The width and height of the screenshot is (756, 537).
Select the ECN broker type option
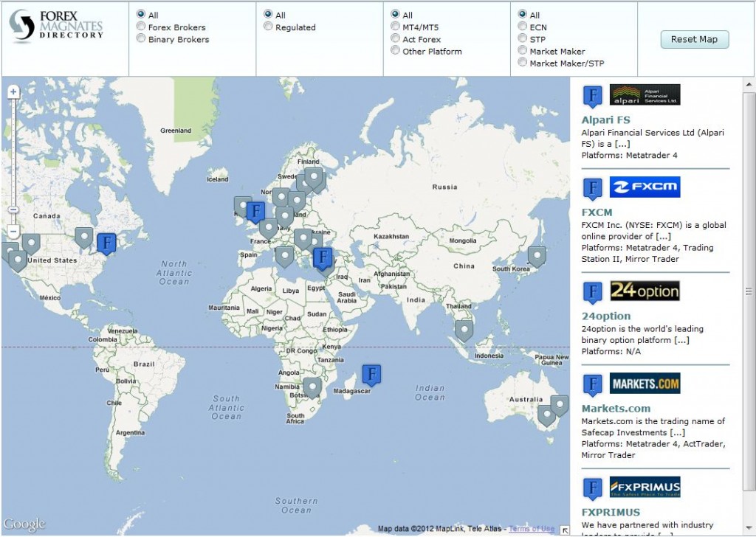pyautogui.click(x=523, y=27)
